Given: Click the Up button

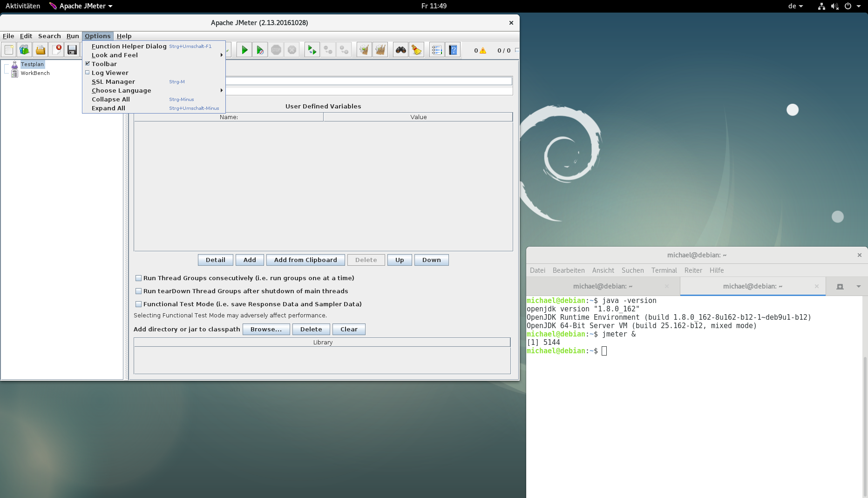Looking at the screenshot, I should pos(400,260).
